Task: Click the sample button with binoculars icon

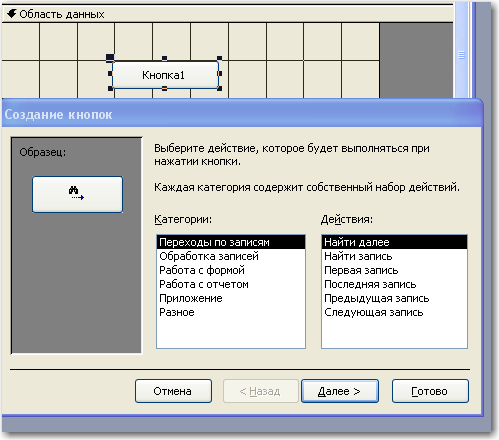Action: (77, 194)
